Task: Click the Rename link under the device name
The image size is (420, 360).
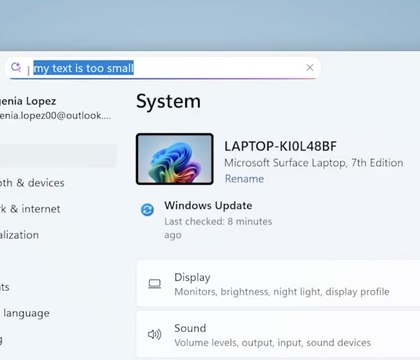Action: click(x=244, y=179)
